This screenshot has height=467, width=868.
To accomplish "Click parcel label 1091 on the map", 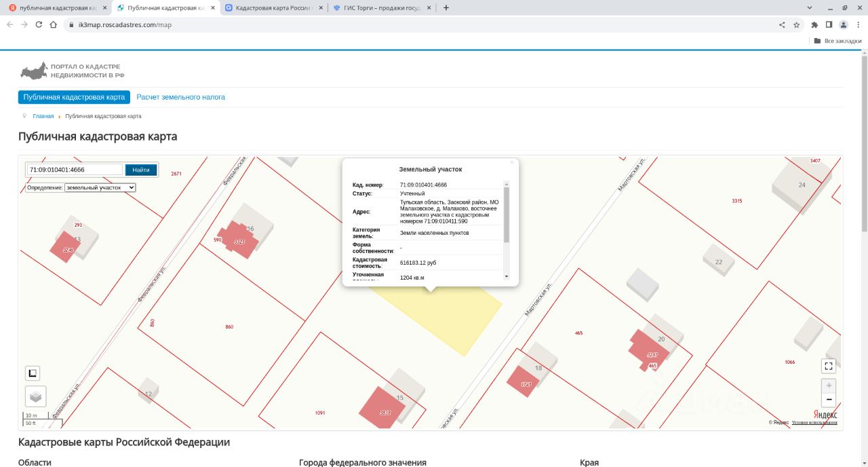I will tap(320, 413).
